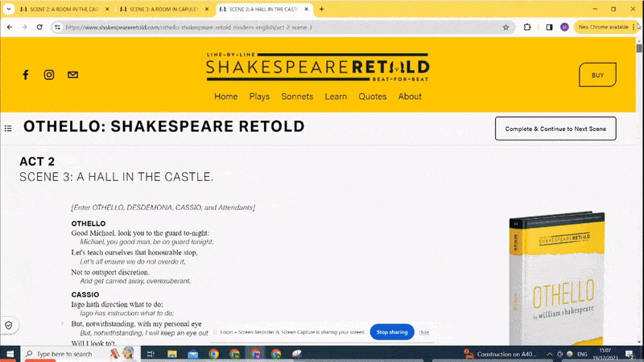Viewport: 644px width, 362px height.
Task: Open a new browser tab
Action: point(321,9)
